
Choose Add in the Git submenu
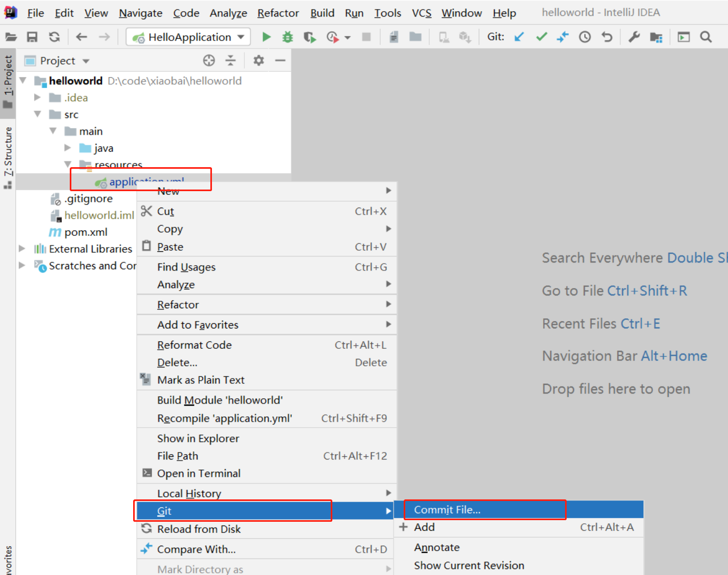click(x=519, y=527)
